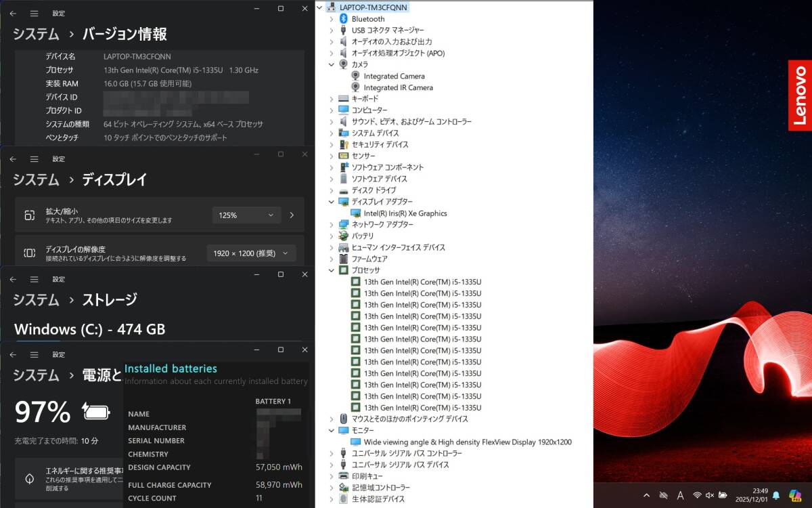Collapse the プロセッサ tree node
The width and height of the screenshot is (812, 508).
click(x=331, y=270)
